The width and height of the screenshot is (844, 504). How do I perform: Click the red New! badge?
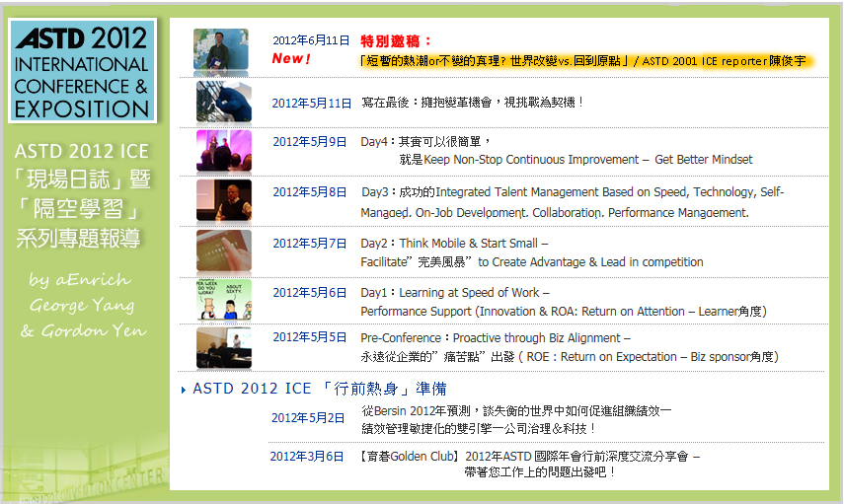[x=291, y=59]
